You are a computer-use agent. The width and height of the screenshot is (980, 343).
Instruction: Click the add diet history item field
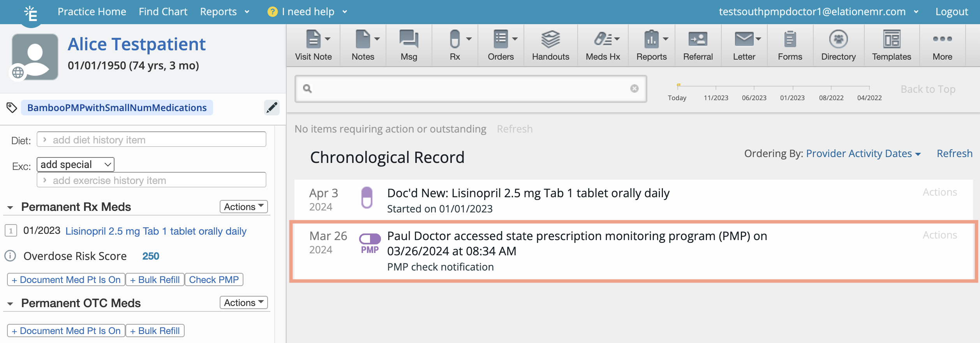tap(152, 140)
